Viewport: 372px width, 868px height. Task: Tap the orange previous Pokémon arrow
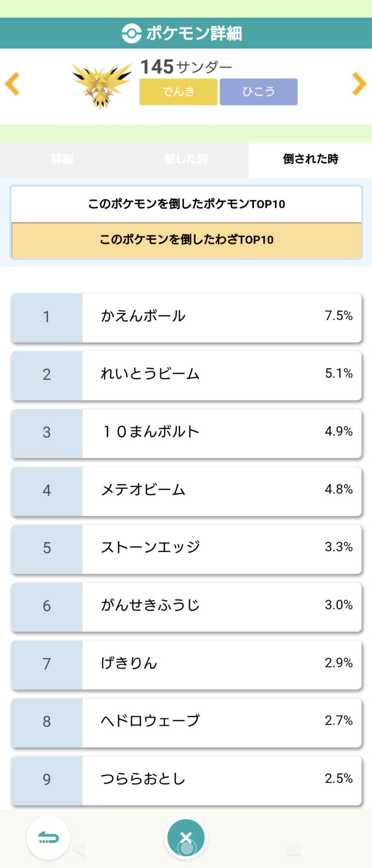(x=13, y=84)
